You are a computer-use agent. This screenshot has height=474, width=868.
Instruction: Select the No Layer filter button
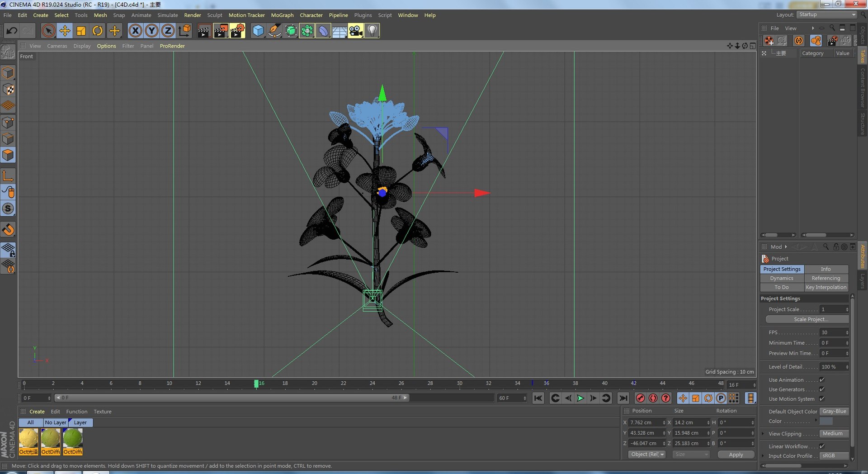pyautogui.click(x=56, y=422)
